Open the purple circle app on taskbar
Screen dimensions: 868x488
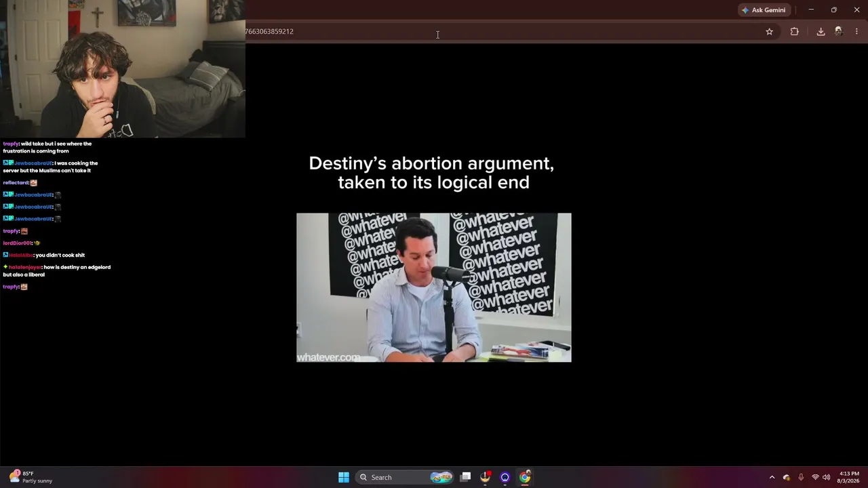(x=505, y=477)
